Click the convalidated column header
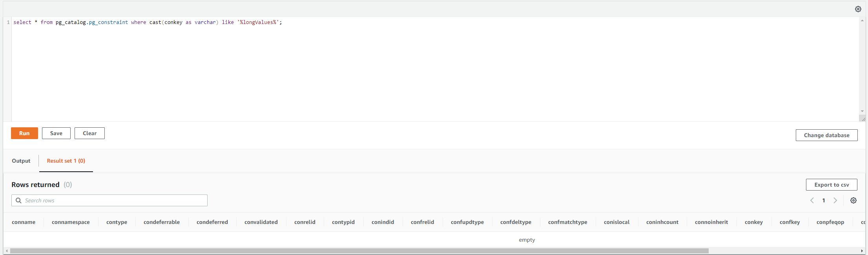Image resolution: width=868 pixels, height=255 pixels. (x=261, y=222)
